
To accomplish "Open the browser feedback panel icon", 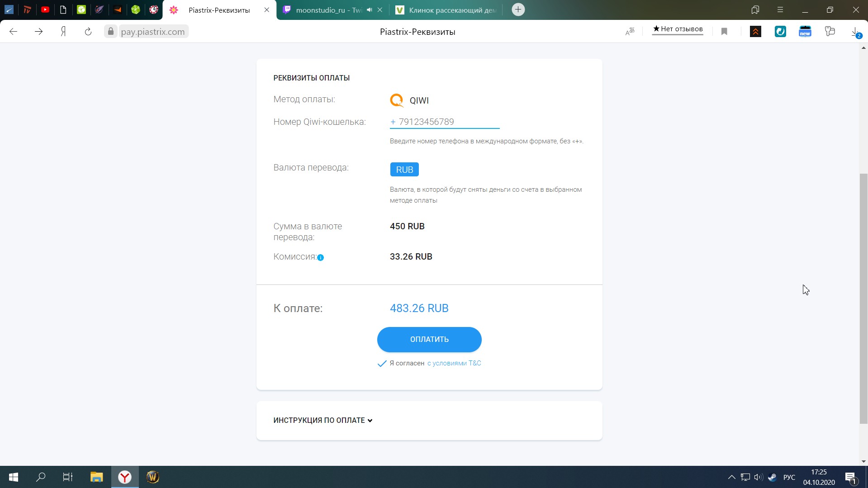I will point(830,31).
